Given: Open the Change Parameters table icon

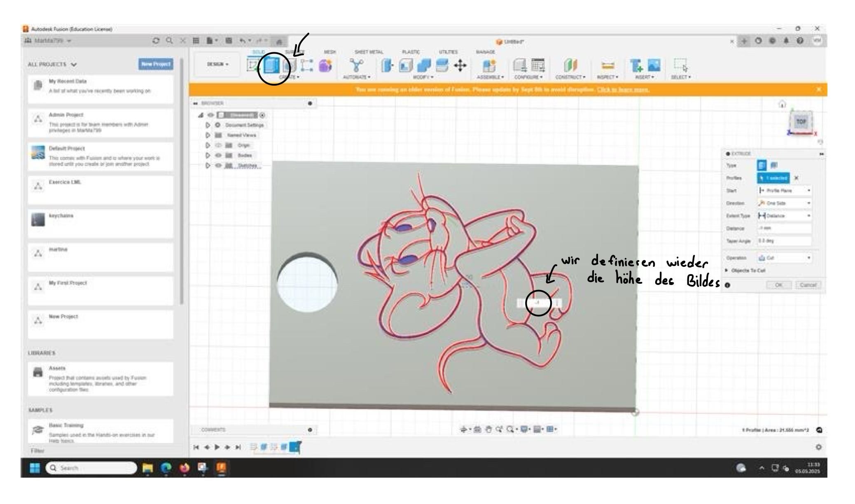Looking at the screenshot, I should (538, 66).
